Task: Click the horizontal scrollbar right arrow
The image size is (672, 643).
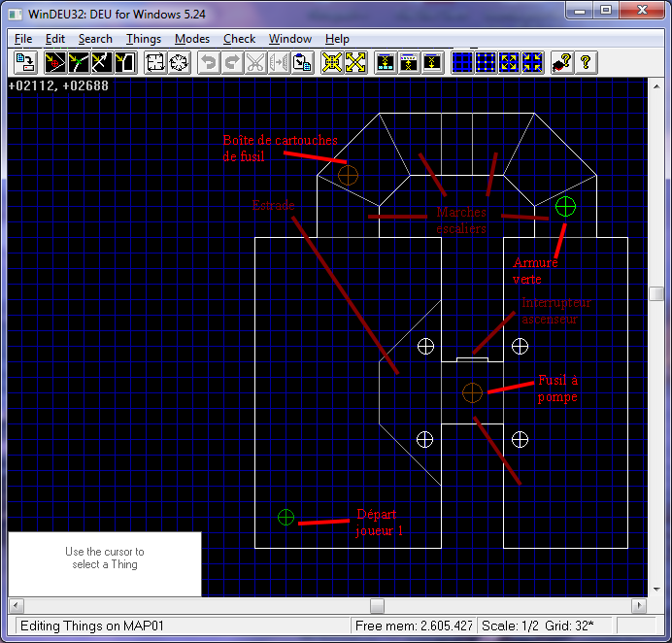Action: [639, 606]
